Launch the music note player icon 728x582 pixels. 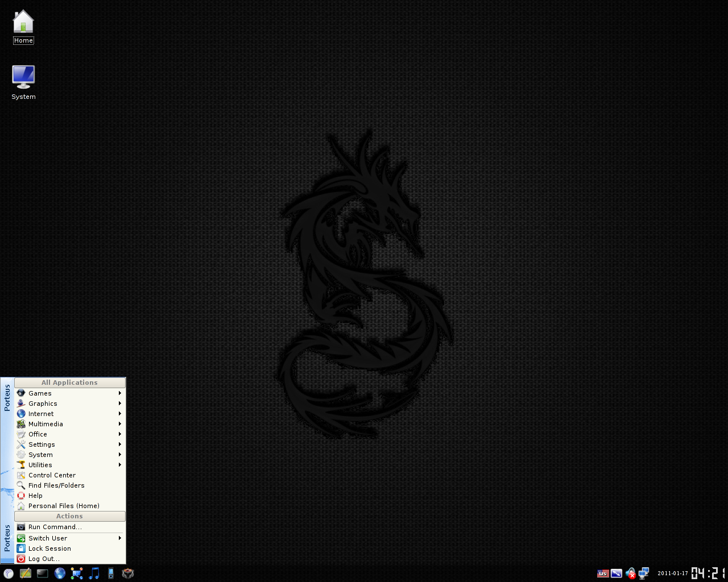pos(94,573)
